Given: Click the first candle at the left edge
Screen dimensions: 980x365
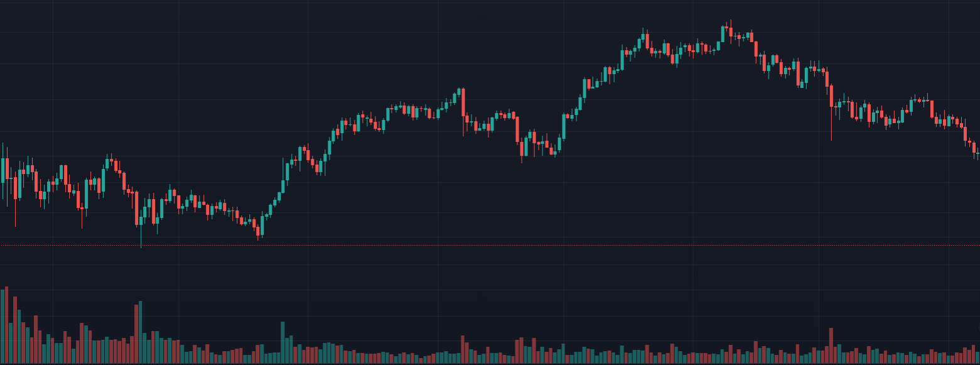Looking at the screenshot, I should tap(3, 170).
